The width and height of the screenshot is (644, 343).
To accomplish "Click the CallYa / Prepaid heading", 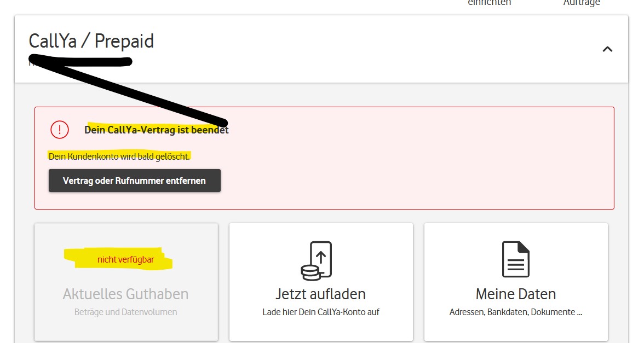I will coord(91,41).
